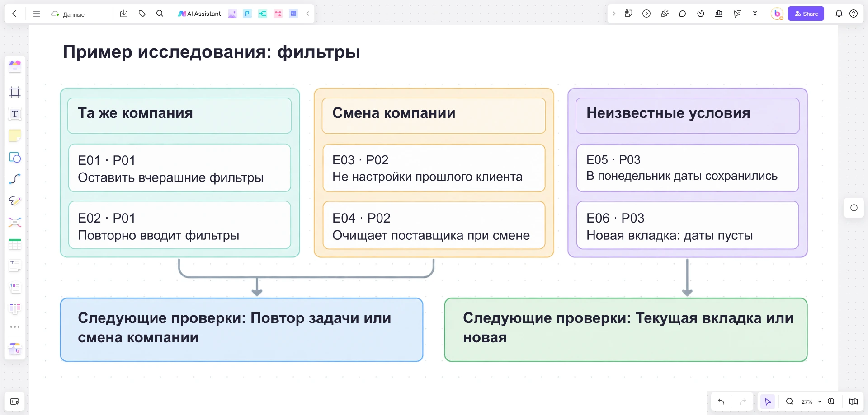
Task: Collapse the AI toolbar with left chevron
Action: (307, 14)
